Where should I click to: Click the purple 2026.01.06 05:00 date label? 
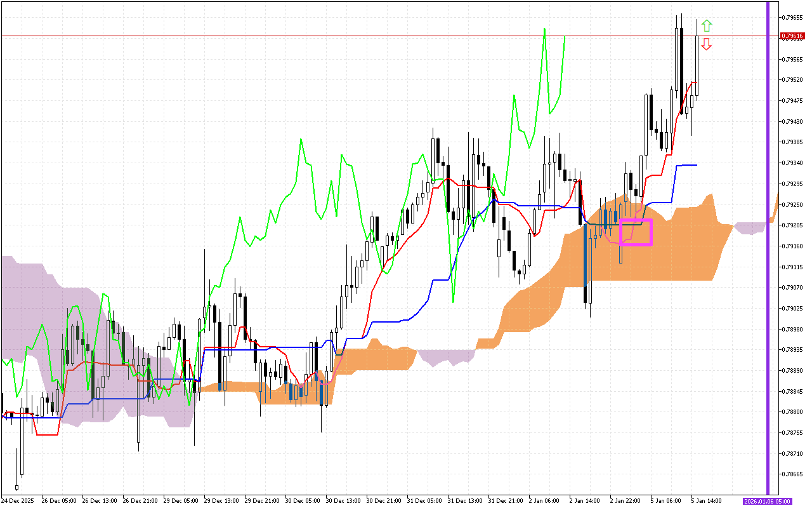[767, 501]
